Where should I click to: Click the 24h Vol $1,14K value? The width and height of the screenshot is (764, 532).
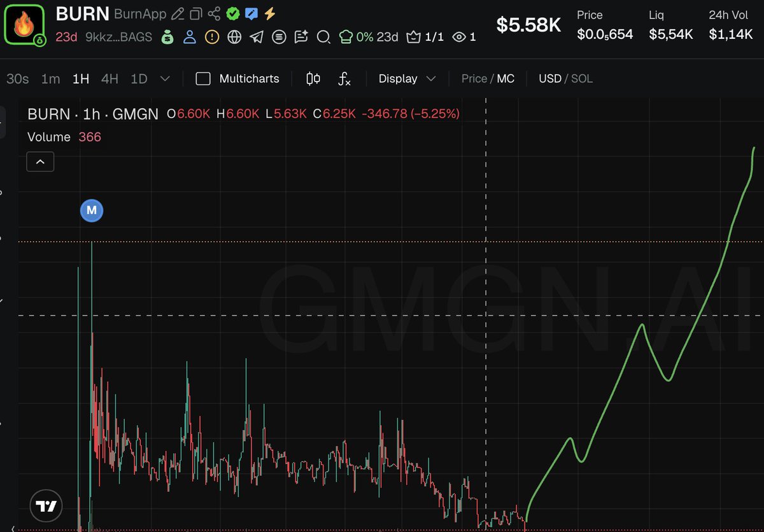731,34
